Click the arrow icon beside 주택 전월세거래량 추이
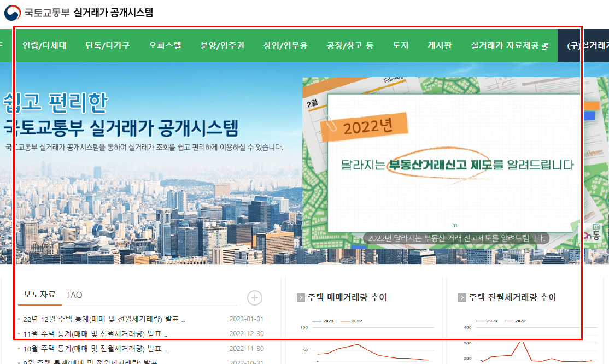The width and height of the screenshot is (609, 364). tap(462, 297)
